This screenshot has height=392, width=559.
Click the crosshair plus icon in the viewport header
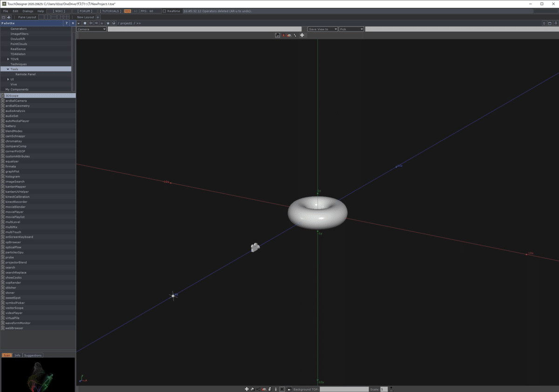click(x=302, y=35)
